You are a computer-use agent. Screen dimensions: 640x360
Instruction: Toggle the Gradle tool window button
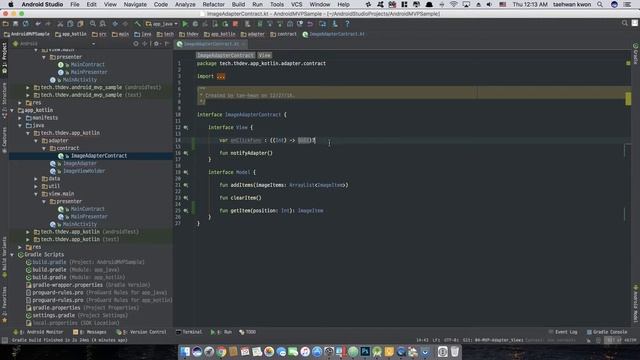coord(636,54)
